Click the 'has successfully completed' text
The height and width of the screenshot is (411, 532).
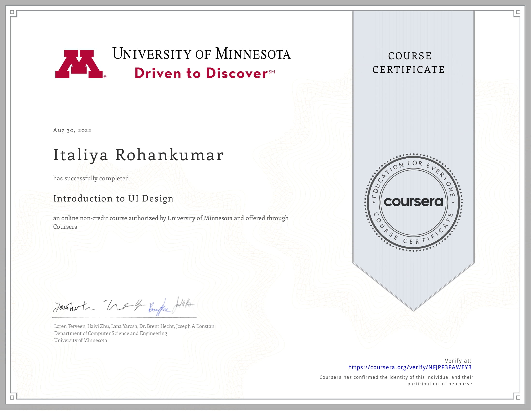coord(91,178)
